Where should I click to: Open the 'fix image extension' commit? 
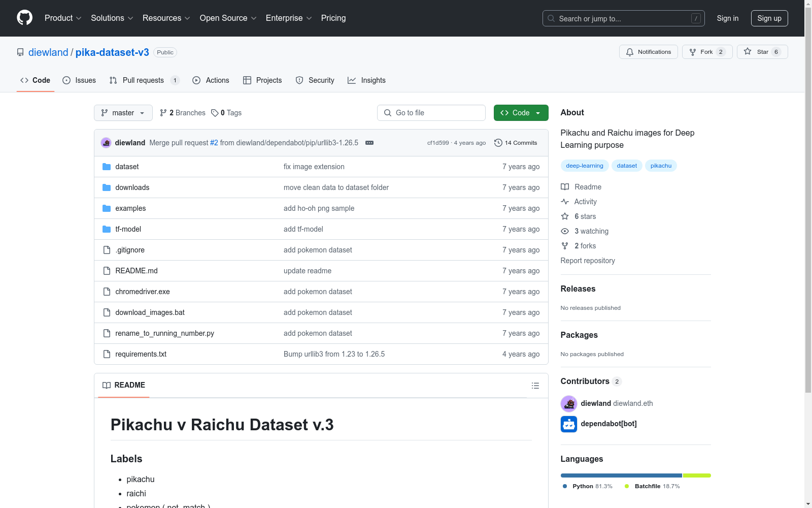[314, 167]
